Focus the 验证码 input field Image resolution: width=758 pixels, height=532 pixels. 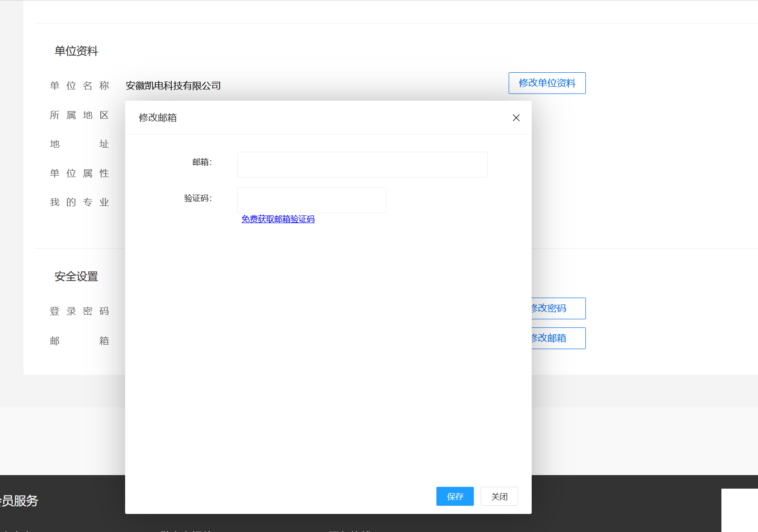tap(311, 200)
